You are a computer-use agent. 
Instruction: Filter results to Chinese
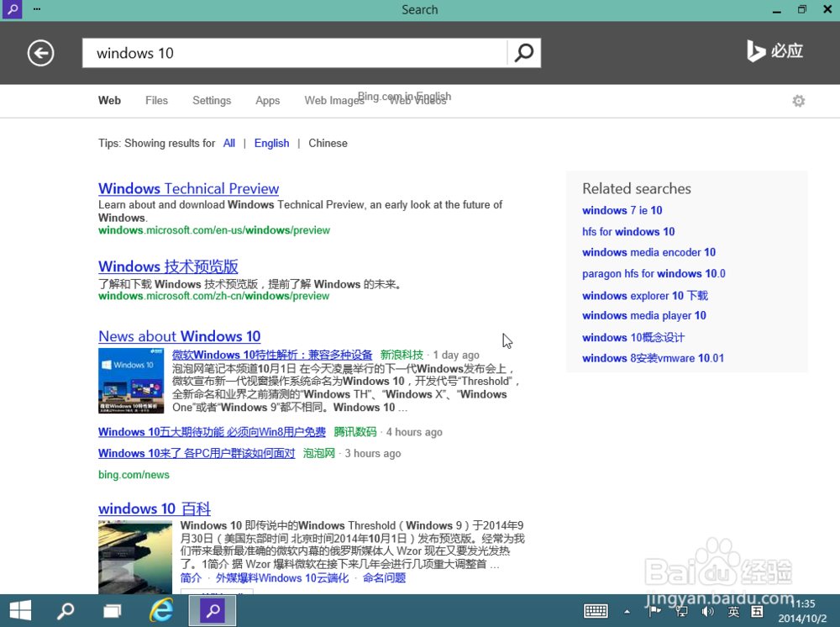[328, 143]
